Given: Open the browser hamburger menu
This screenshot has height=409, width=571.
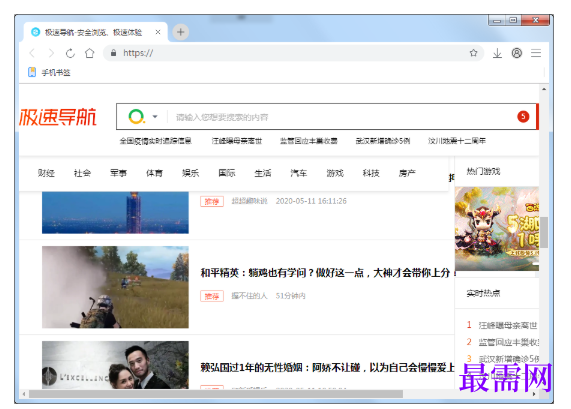Looking at the screenshot, I should [x=536, y=53].
